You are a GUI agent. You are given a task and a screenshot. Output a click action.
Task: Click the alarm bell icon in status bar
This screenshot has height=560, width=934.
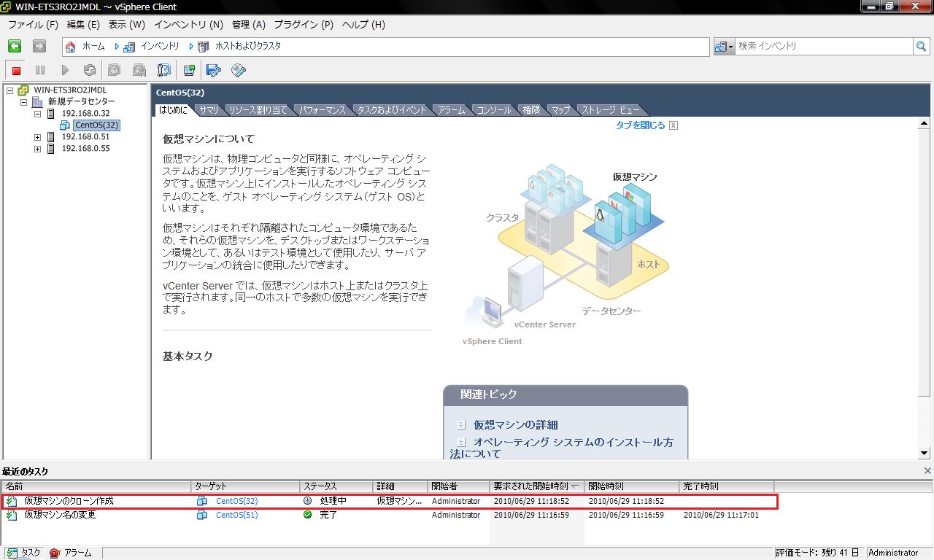click(x=54, y=553)
